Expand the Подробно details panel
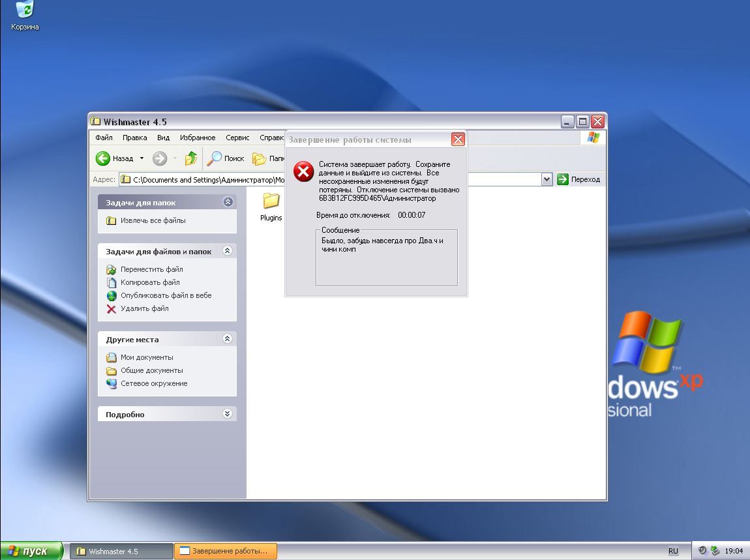This screenshot has width=750, height=560. click(x=227, y=414)
